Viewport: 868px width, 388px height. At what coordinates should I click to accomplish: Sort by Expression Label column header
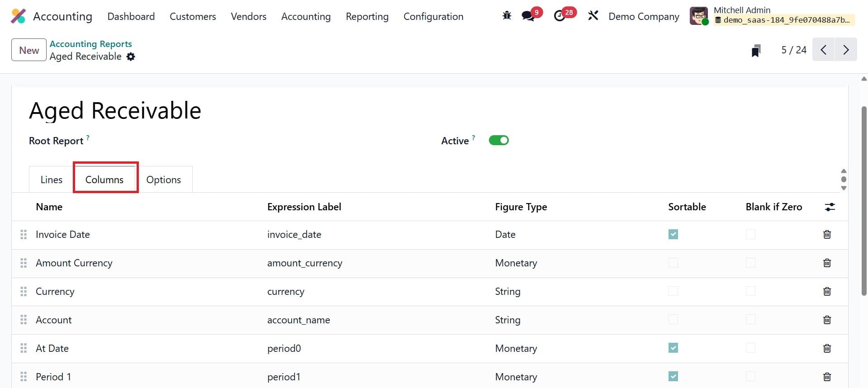[x=304, y=207]
